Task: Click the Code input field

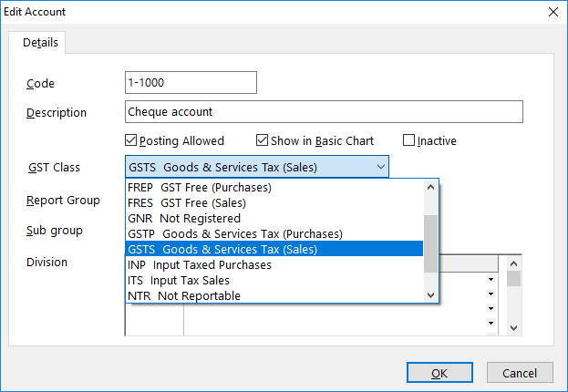Action: coord(191,83)
